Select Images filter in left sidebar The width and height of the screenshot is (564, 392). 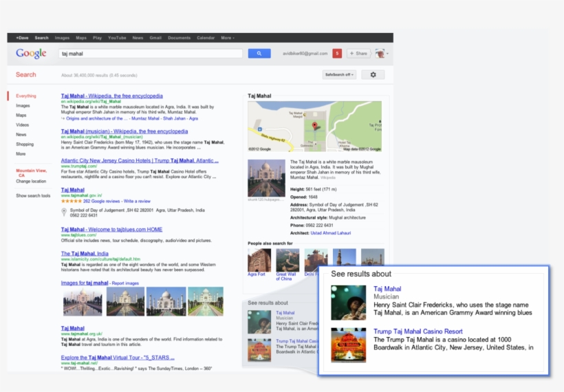coord(23,106)
